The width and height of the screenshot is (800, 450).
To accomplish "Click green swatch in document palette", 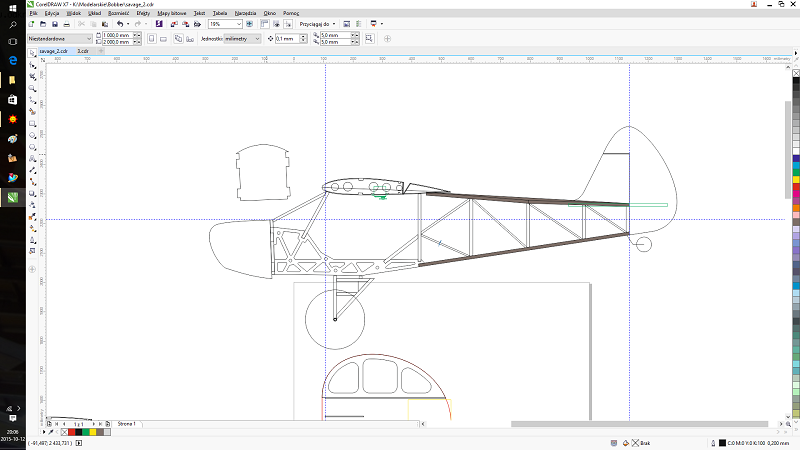I will click(x=86, y=432).
